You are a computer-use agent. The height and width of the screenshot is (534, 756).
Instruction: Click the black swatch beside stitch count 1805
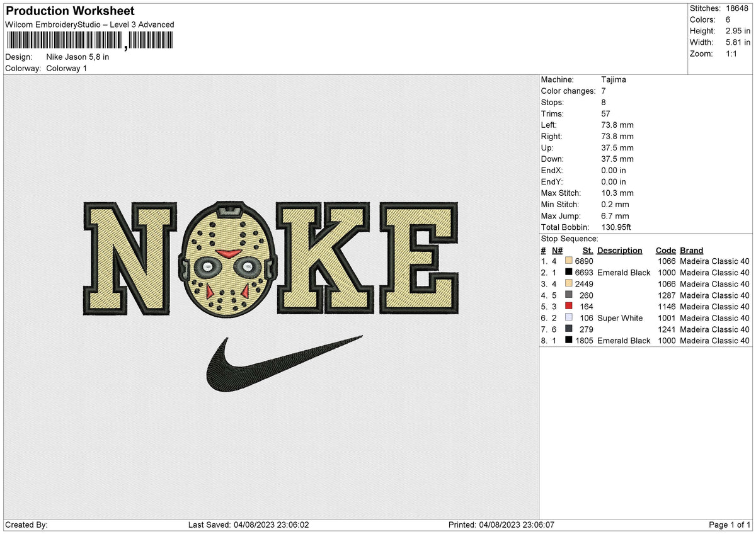(x=569, y=340)
